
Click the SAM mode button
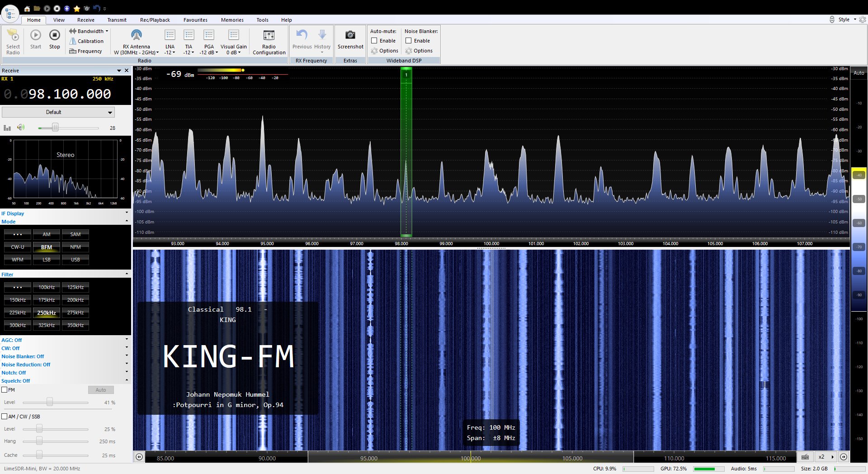(x=75, y=234)
